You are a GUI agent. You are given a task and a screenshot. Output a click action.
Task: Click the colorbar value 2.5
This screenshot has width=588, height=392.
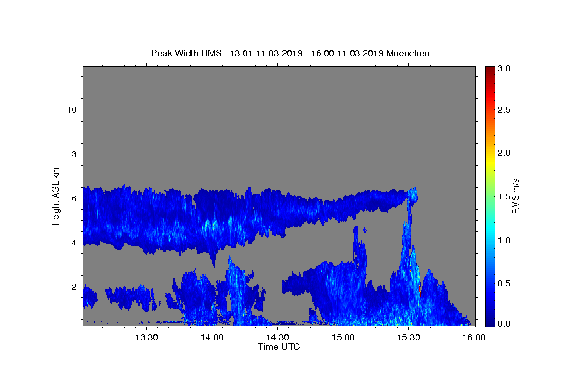click(x=505, y=110)
